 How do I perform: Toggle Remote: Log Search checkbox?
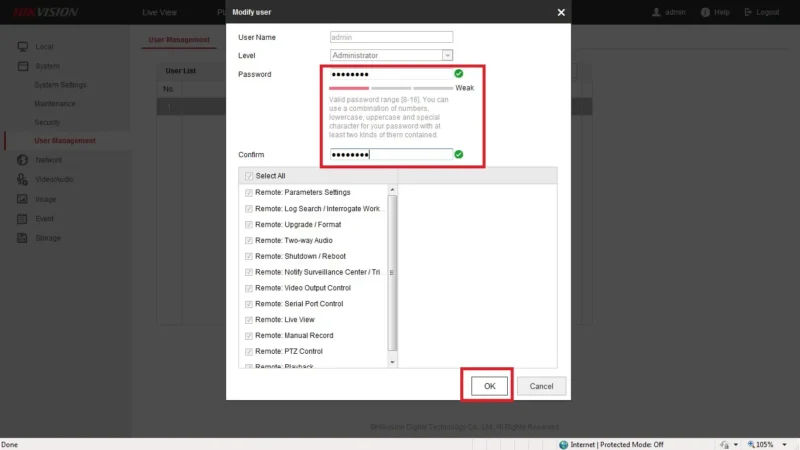coord(248,209)
